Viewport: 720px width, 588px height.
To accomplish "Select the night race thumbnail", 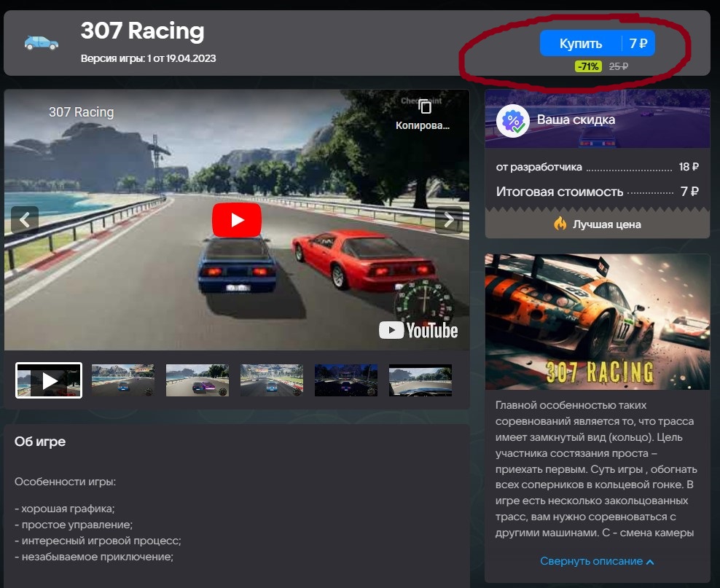I will coord(346,380).
